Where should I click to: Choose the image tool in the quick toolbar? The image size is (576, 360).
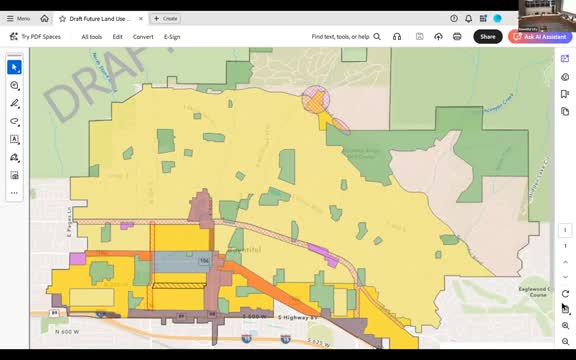click(14, 175)
